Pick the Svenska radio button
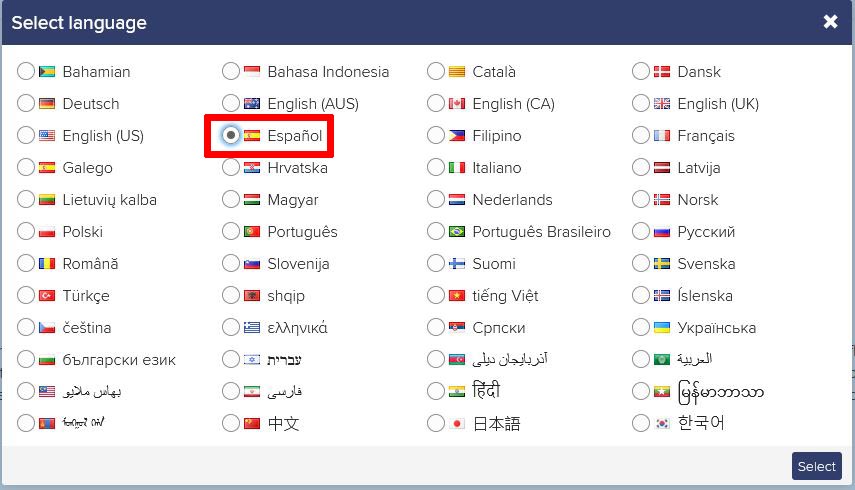The width and height of the screenshot is (855, 490). point(640,263)
